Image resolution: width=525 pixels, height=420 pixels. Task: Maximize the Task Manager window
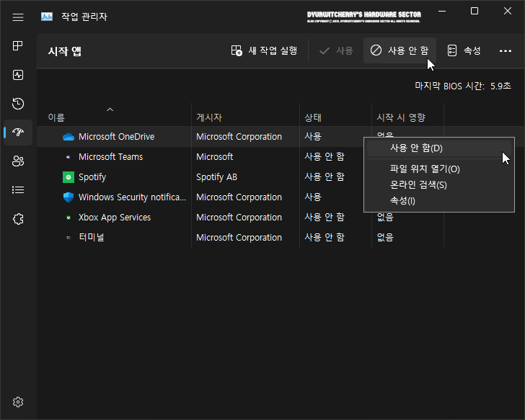[x=475, y=11]
